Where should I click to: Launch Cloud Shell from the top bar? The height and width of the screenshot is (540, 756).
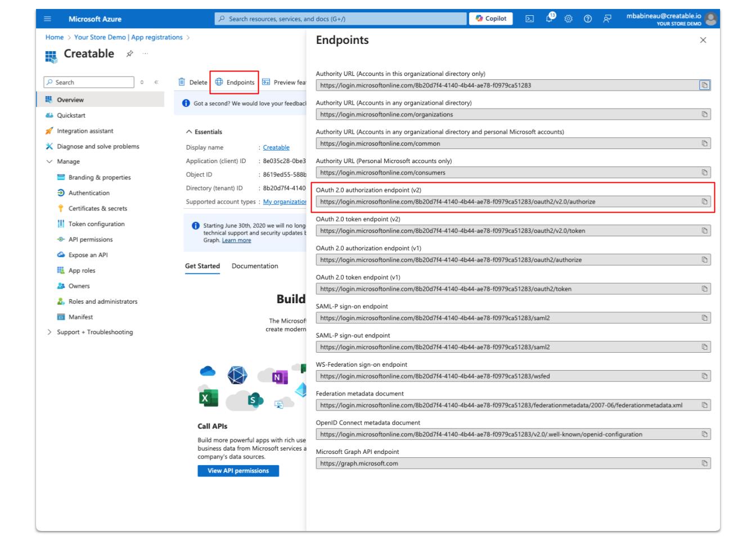pos(529,19)
